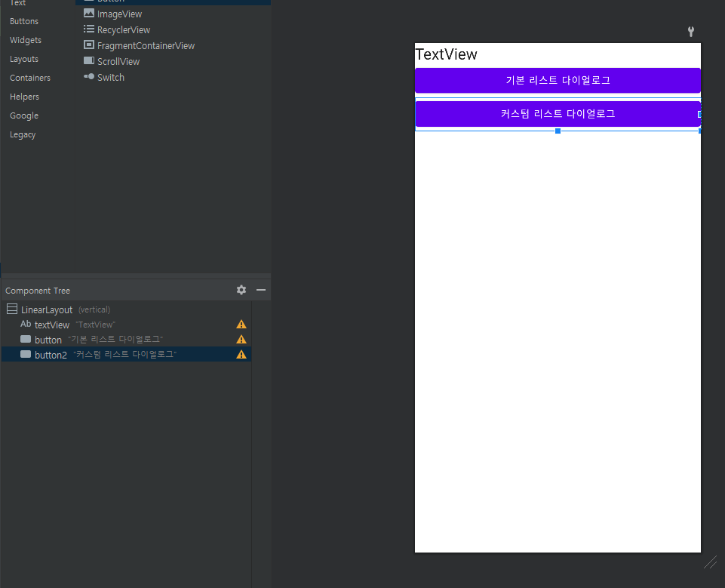
Task: Select textView in the Component Tree
Action: [126, 325]
